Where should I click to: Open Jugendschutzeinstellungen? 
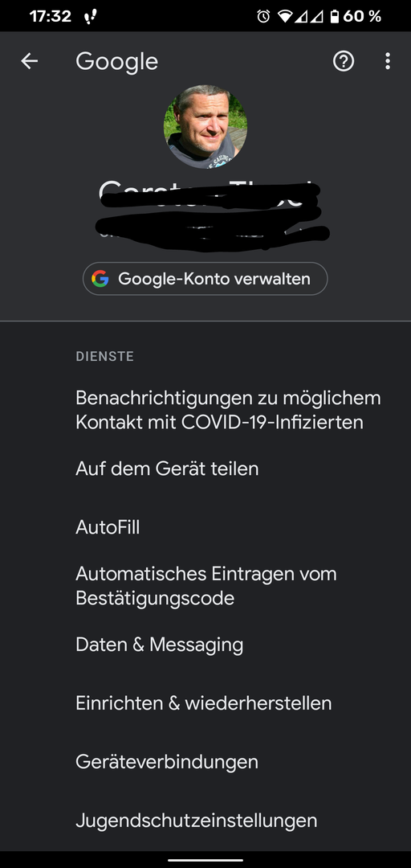(205, 821)
